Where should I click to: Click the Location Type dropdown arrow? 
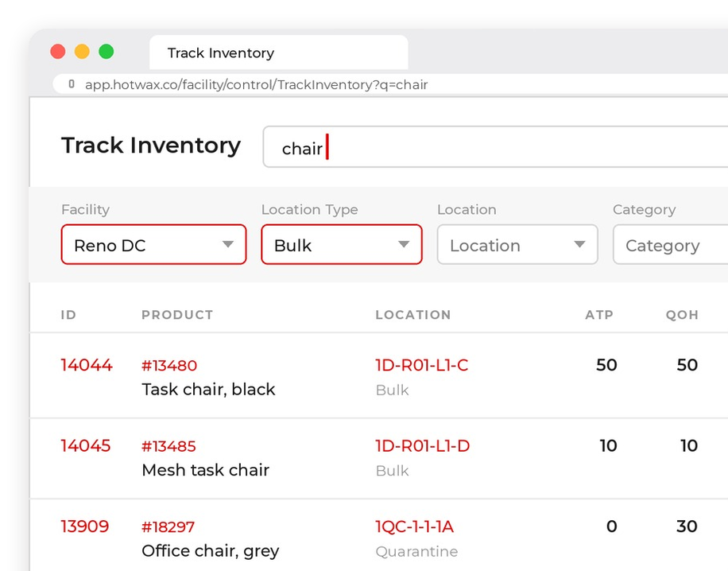tap(404, 244)
